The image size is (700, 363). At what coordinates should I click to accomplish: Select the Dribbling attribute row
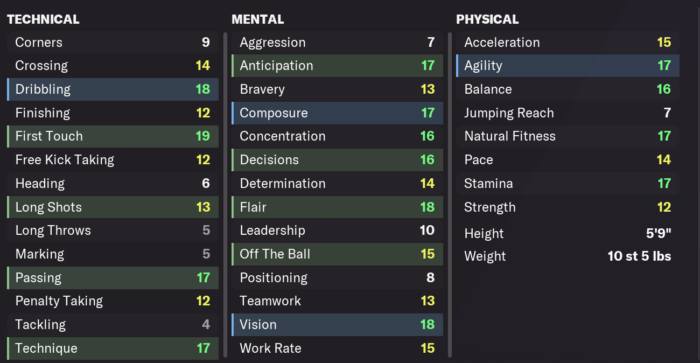[x=113, y=89]
